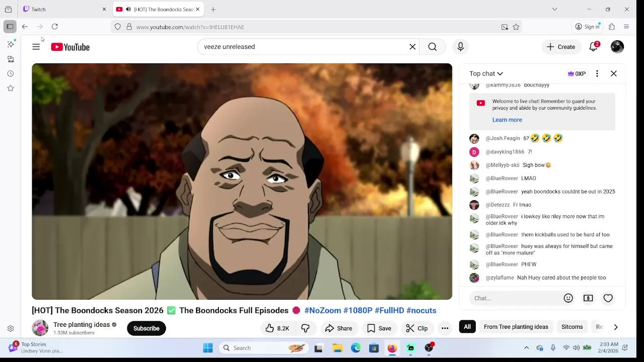Subscribe to Tree planting ideas

146,328
